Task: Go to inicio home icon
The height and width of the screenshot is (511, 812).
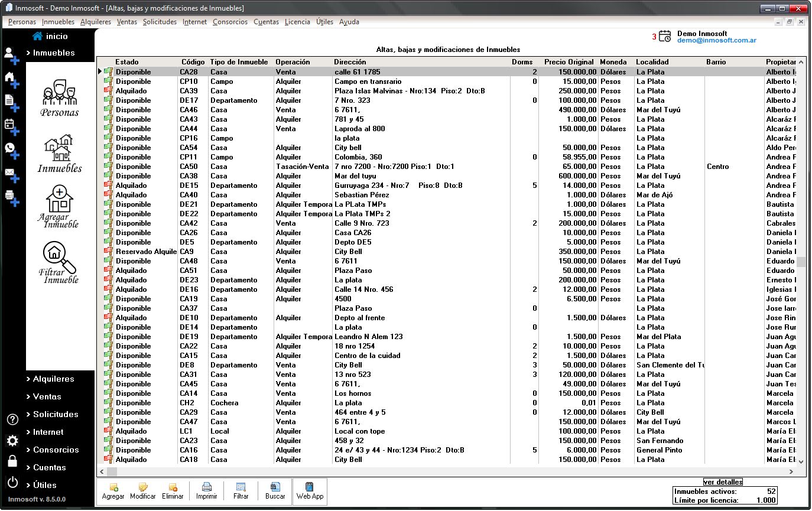Action: coord(37,36)
